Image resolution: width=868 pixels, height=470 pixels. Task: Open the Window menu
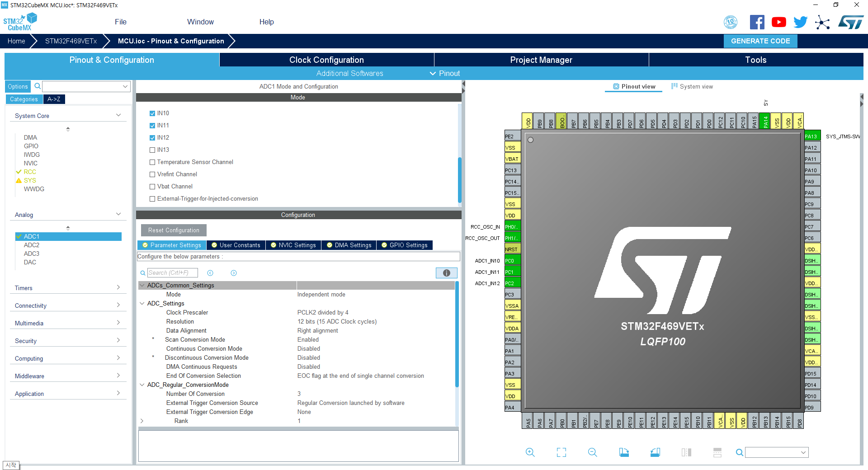coord(200,22)
